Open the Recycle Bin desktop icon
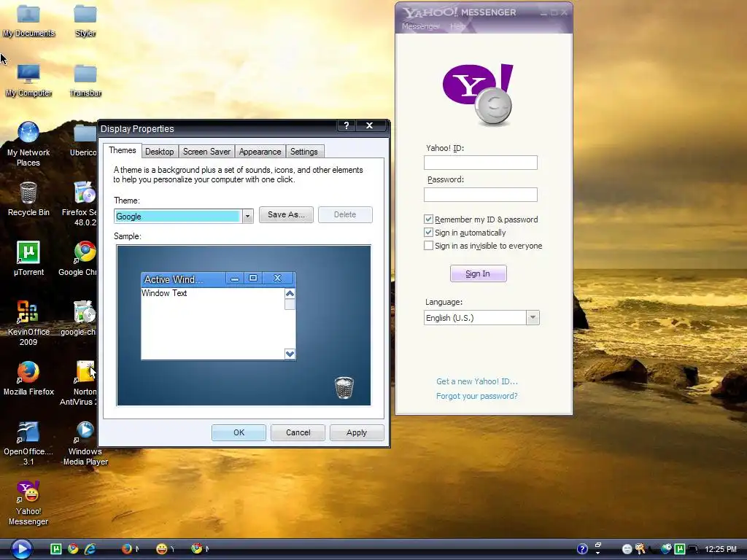 28,199
